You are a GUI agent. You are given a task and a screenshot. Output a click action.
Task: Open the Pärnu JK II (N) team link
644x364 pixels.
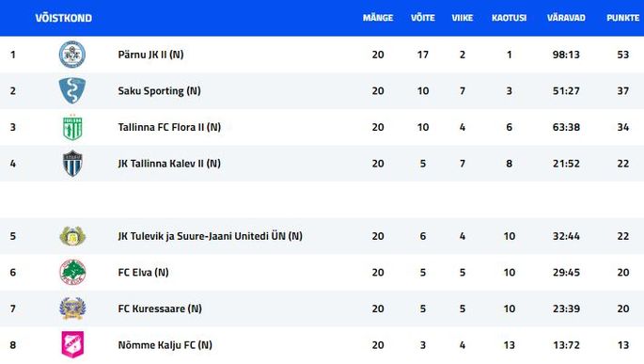point(150,55)
